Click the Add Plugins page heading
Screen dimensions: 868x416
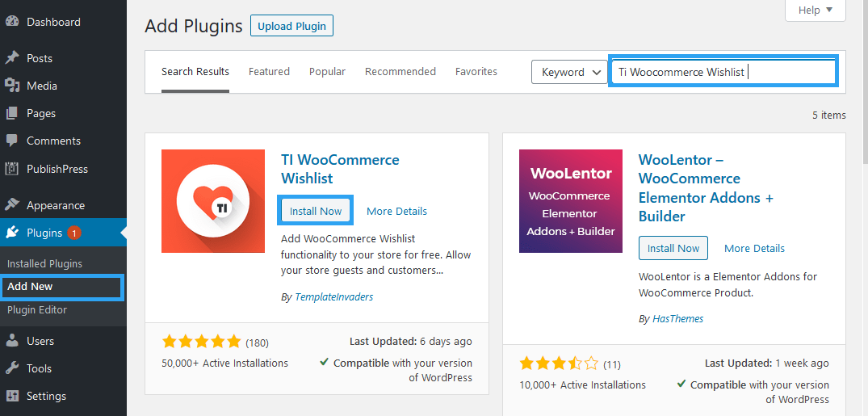194,26
